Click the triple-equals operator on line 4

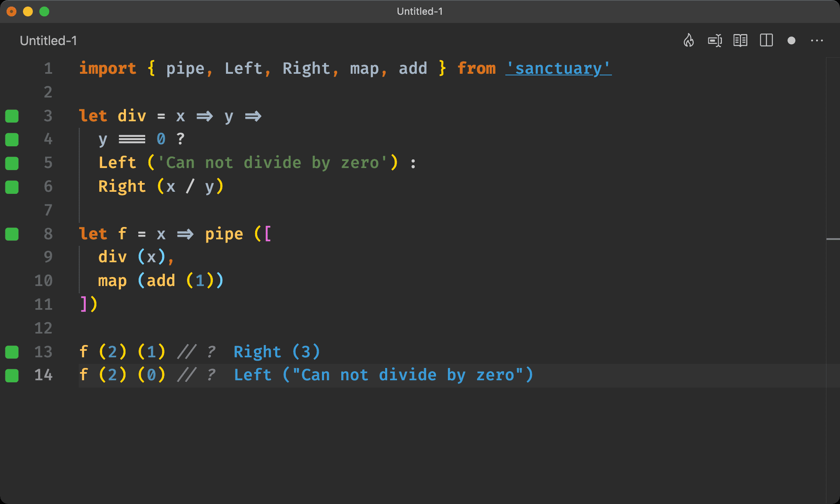[x=132, y=139]
